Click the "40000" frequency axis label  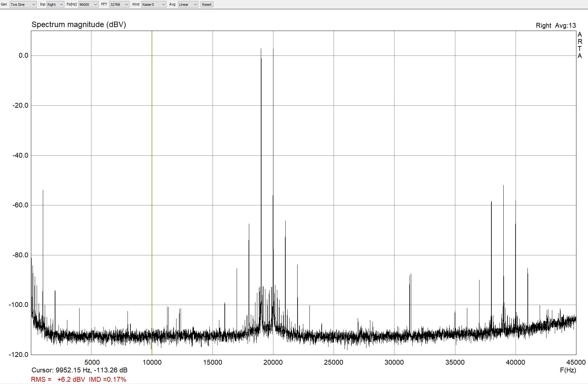tap(516, 362)
